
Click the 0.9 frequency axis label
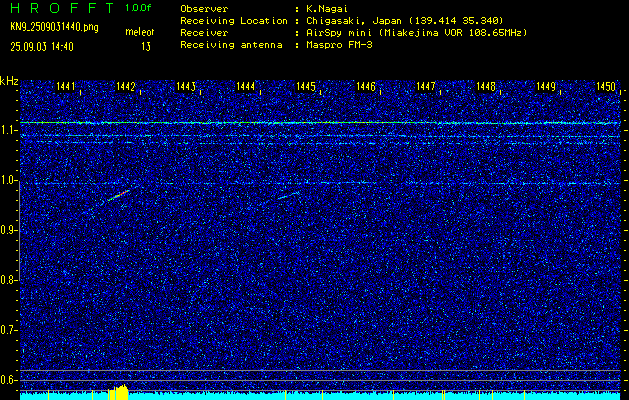pos(9,230)
